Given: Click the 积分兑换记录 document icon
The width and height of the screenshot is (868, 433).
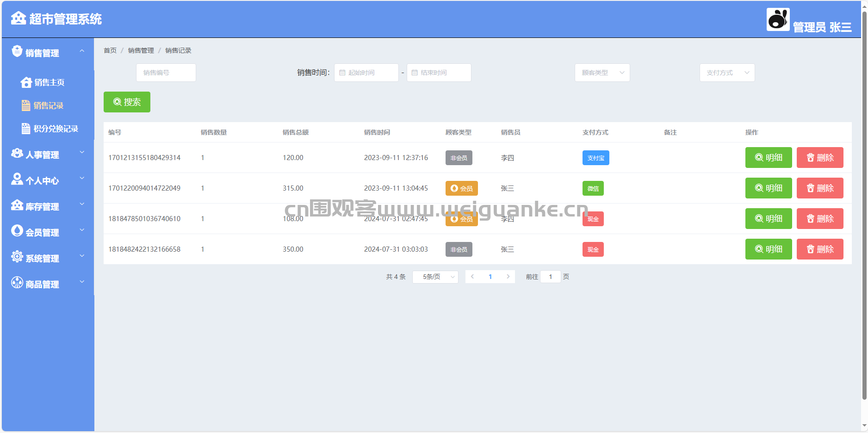Looking at the screenshot, I should (x=26, y=129).
